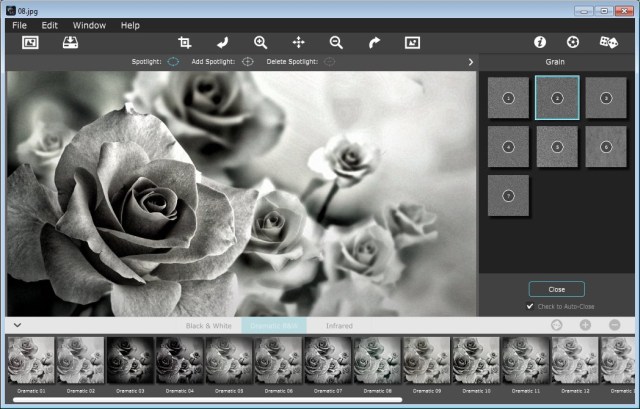Click the Close button in Grain panel
Screen dimensions: 640x409
(556, 289)
